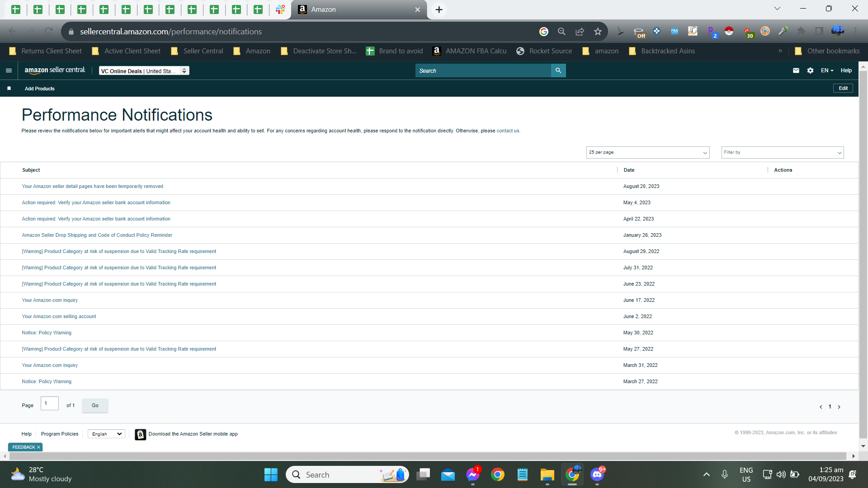This screenshot has height=488, width=868.
Task: Bookmark this page with the star icon
Action: pyautogui.click(x=598, y=32)
